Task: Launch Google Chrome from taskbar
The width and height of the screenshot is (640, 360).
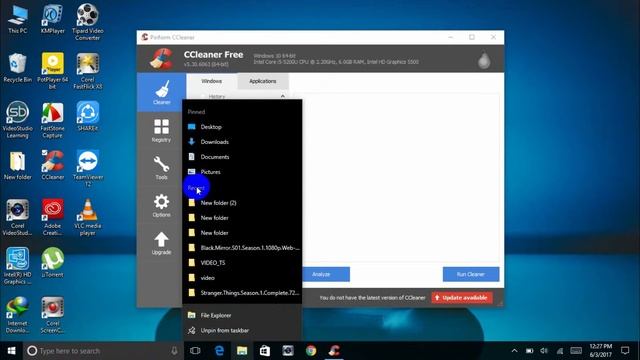Action: pos(311,351)
